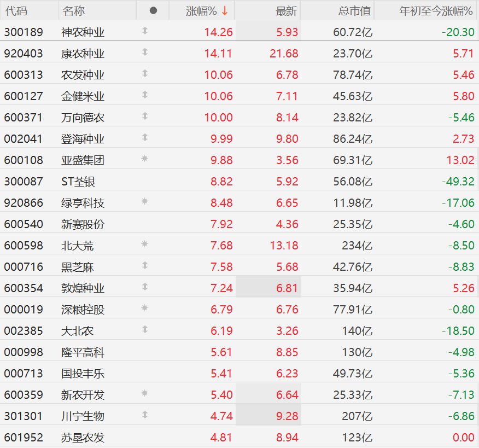Click the 14.26 gain value for 神农种业

click(x=218, y=32)
